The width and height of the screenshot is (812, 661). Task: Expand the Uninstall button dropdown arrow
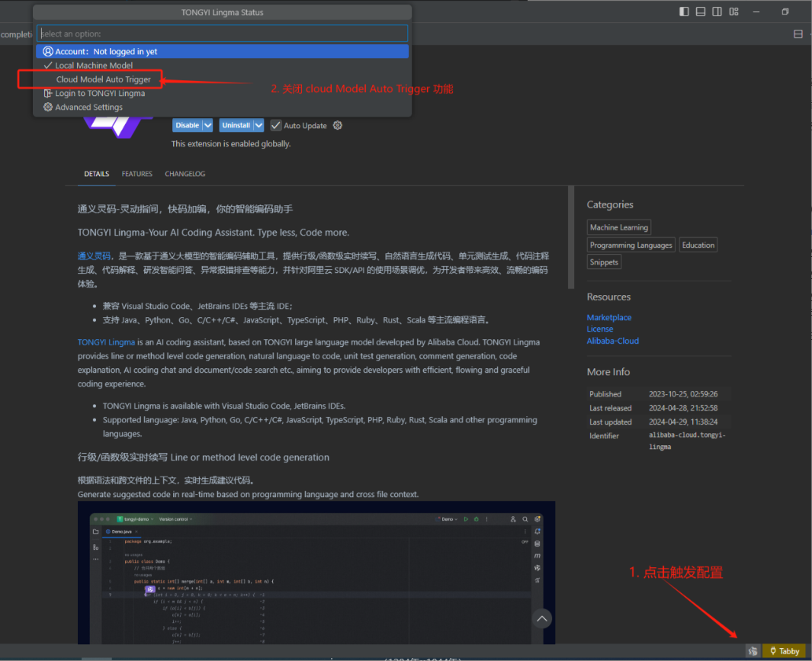[258, 125]
